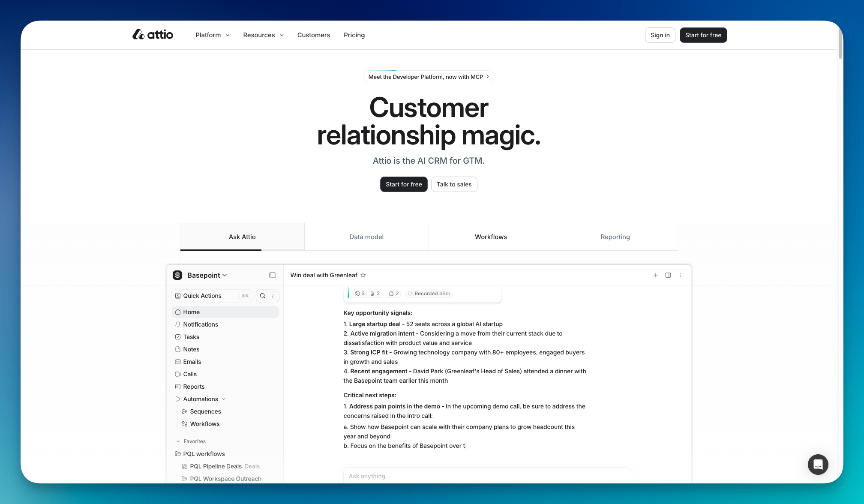Image resolution: width=864 pixels, height=504 pixels.
Task: Click the search magnifier icon in the sidebar
Action: (x=263, y=296)
